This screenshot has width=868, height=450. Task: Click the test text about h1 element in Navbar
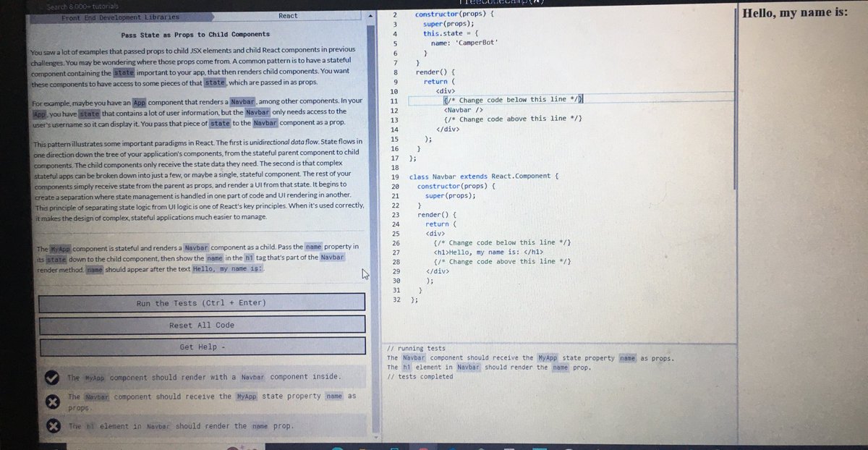(x=181, y=426)
